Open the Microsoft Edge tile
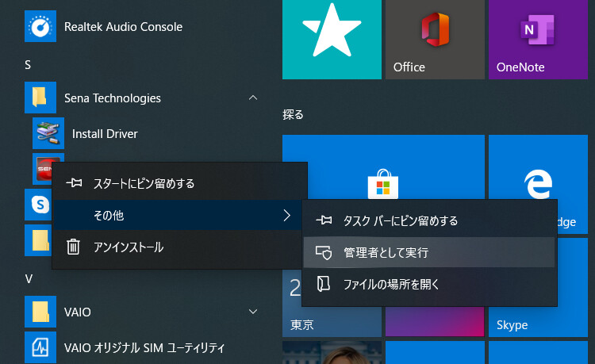This screenshot has width=595, height=364. pos(538,167)
